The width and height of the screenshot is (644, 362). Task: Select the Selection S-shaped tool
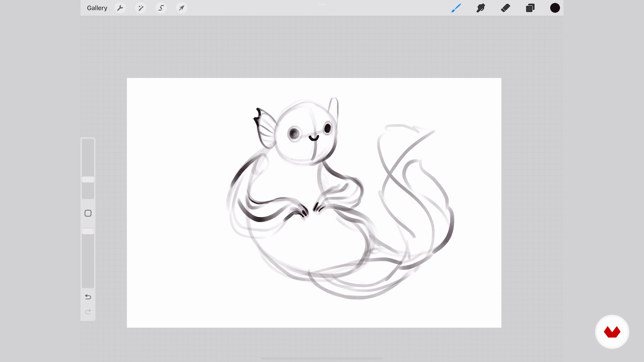(x=161, y=8)
